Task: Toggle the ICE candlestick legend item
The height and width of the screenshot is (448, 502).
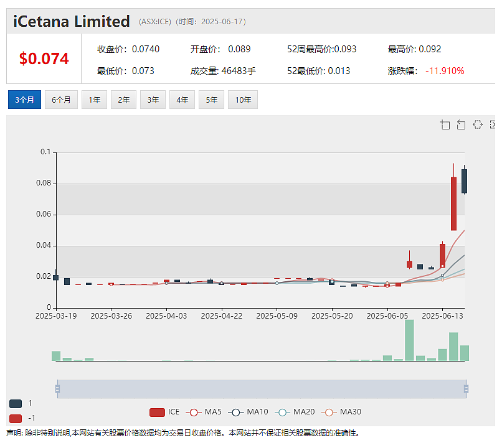Action: coord(164,412)
